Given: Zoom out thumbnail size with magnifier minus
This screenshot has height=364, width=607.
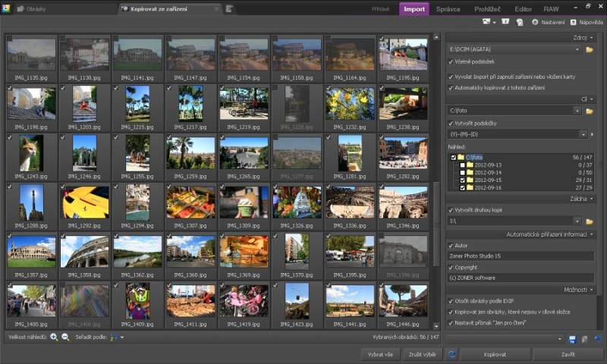Looking at the screenshot, I should [65, 336].
